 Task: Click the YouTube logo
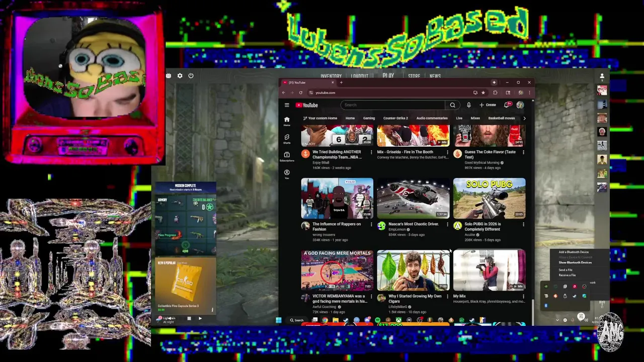pos(307,105)
